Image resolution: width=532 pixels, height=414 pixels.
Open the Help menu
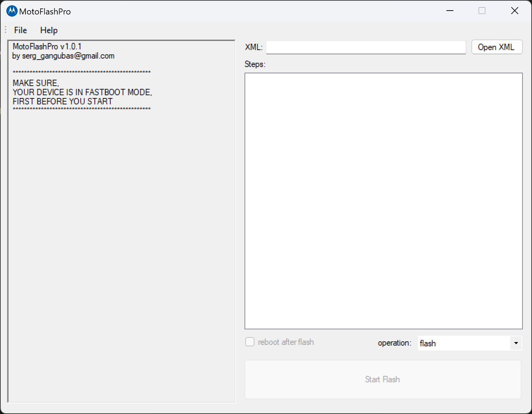click(49, 30)
